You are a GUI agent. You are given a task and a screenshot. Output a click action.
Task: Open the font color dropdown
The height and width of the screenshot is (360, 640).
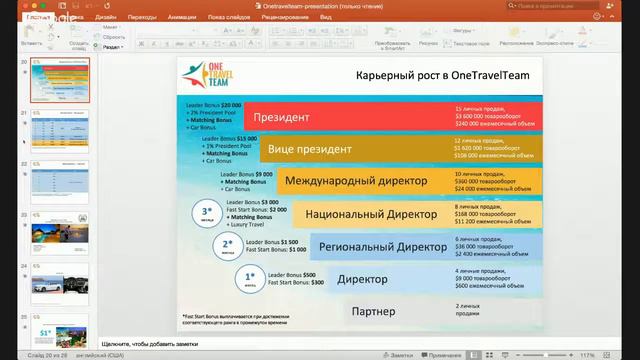[x=253, y=44]
